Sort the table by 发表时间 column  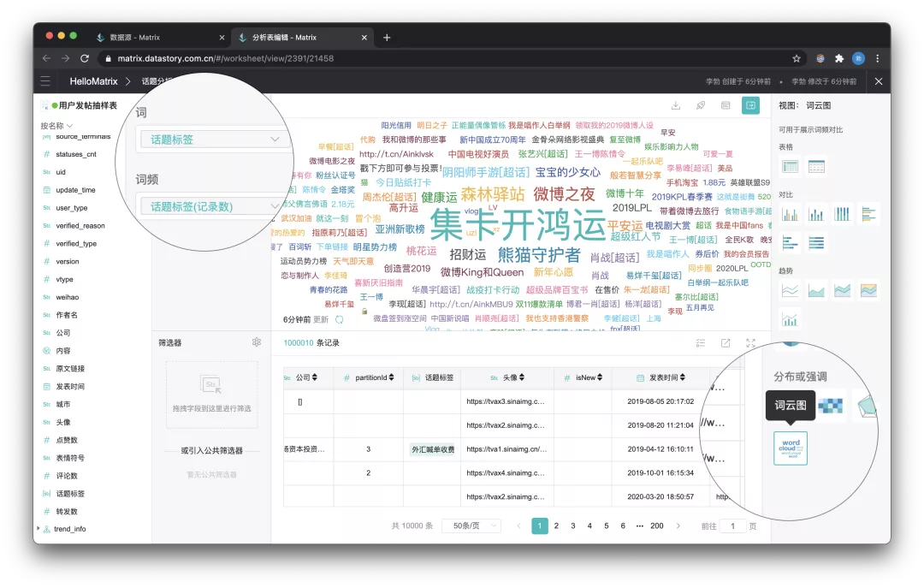(683, 377)
